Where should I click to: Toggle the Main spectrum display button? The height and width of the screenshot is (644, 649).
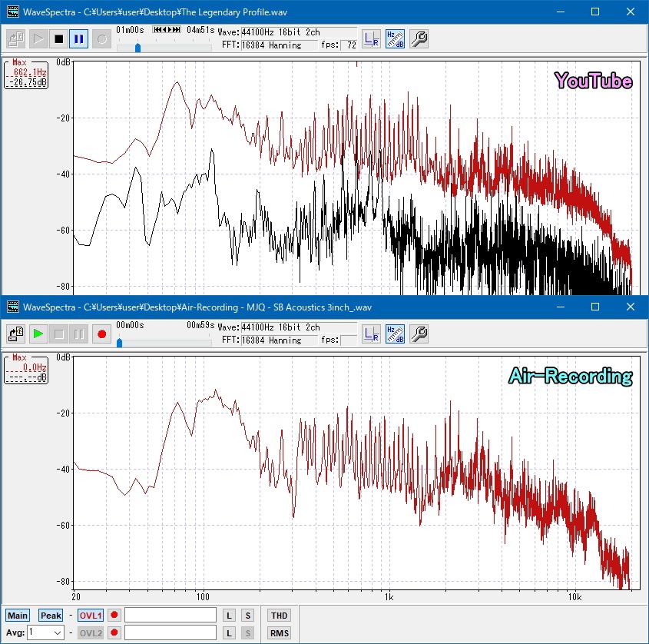pyautogui.click(x=18, y=616)
